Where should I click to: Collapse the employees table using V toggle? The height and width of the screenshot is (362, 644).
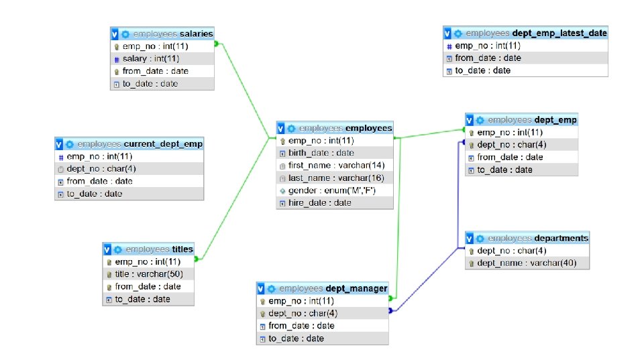280,129
